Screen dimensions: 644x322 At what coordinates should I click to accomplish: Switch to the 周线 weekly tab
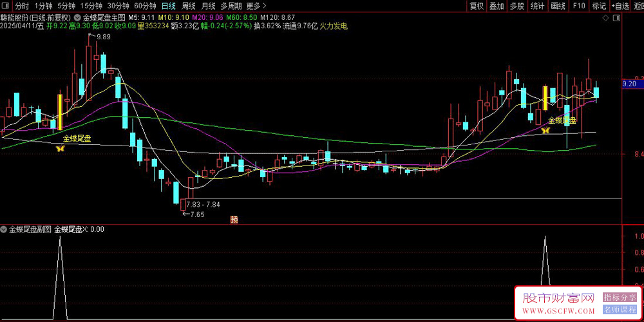point(189,6)
